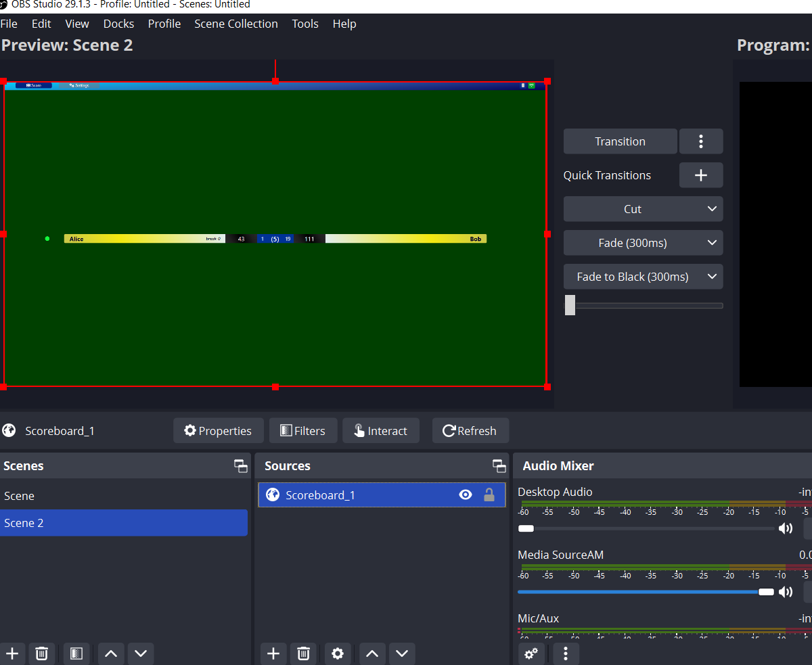812x665 pixels.
Task: Move the selected source up in the list
Action: pos(371,653)
